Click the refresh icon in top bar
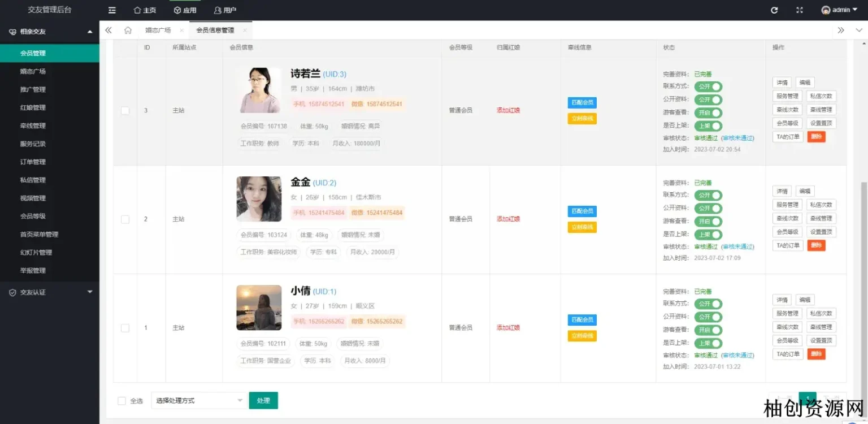Image resolution: width=868 pixels, height=424 pixels. pos(774,10)
